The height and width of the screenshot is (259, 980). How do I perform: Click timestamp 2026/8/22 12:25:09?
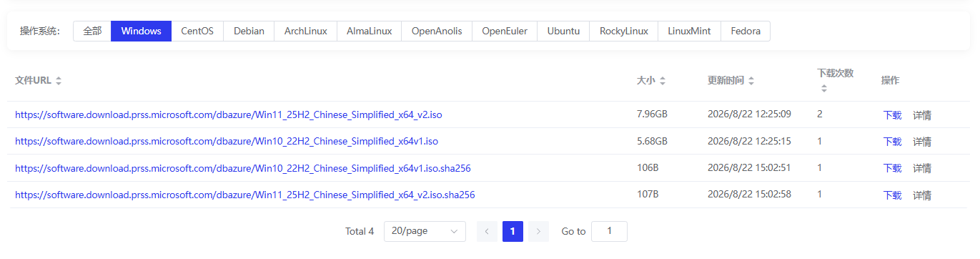(x=749, y=114)
